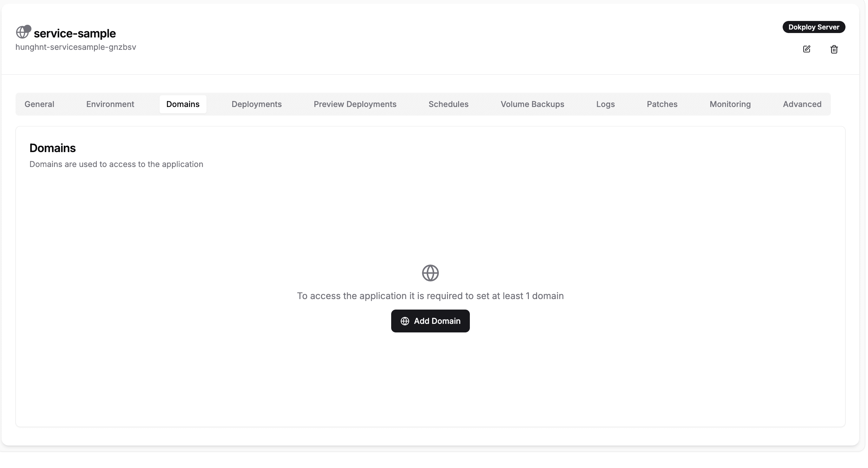Open the Volume Backups tab
The width and height of the screenshot is (868, 468).
tap(532, 104)
